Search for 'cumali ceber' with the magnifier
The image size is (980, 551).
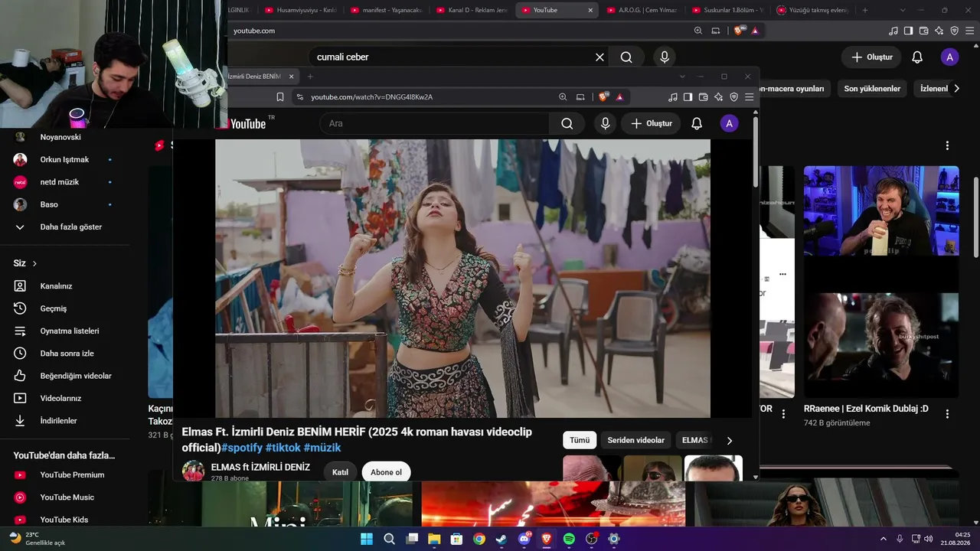626,57
